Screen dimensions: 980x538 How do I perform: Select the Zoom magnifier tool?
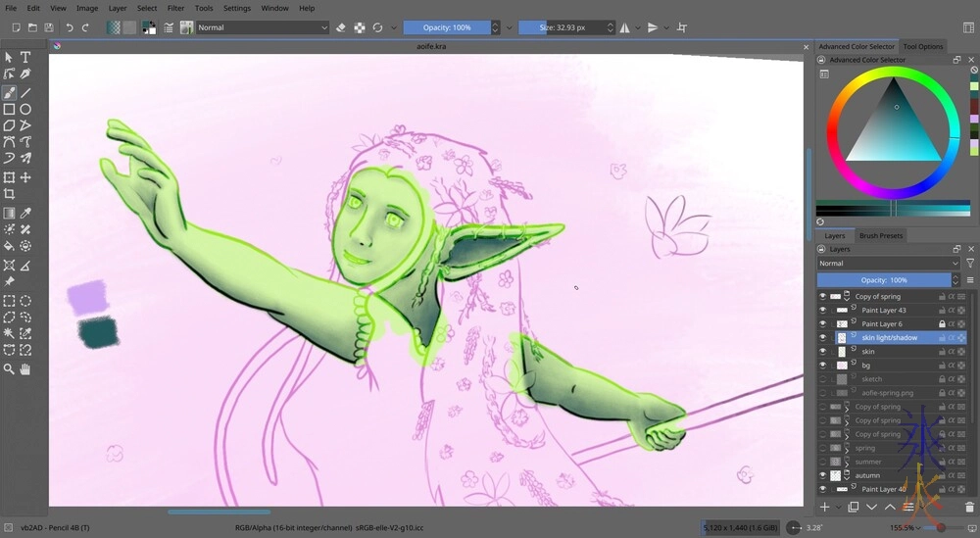point(9,369)
